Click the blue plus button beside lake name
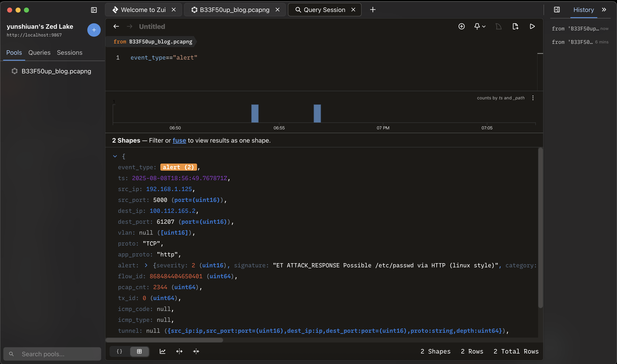This screenshot has width=617, height=364. 94,30
